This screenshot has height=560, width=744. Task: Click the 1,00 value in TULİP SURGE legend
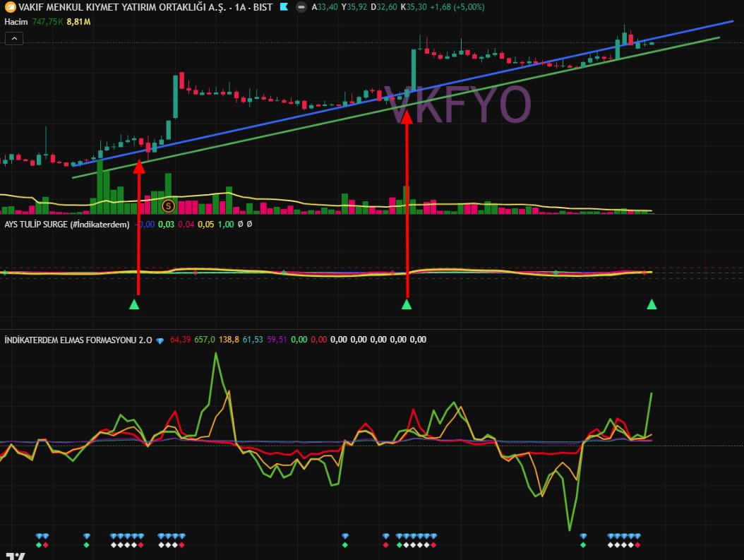pos(226,225)
